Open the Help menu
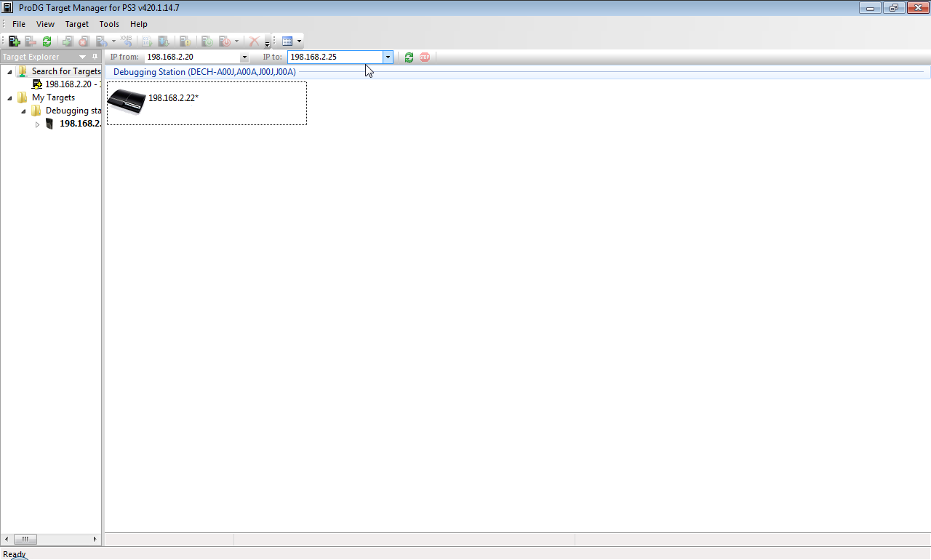 pyautogui.click(x=139, y=24)
